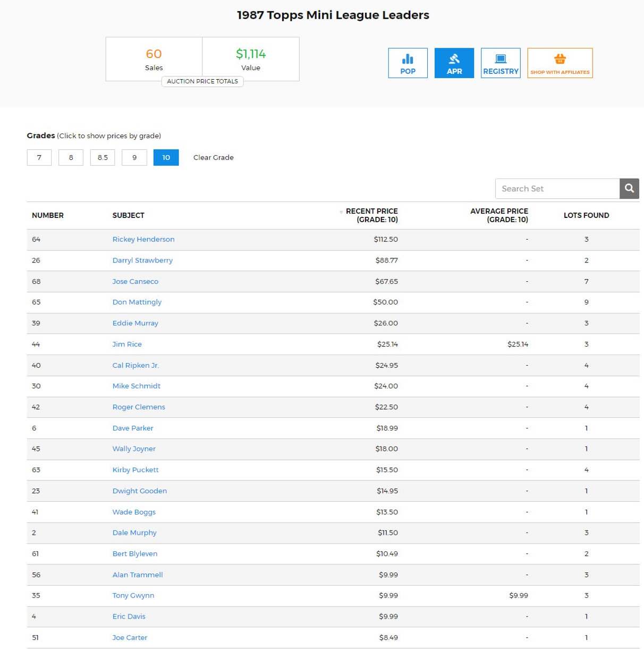Open the REGISTRY button

(x=501, y=63)
